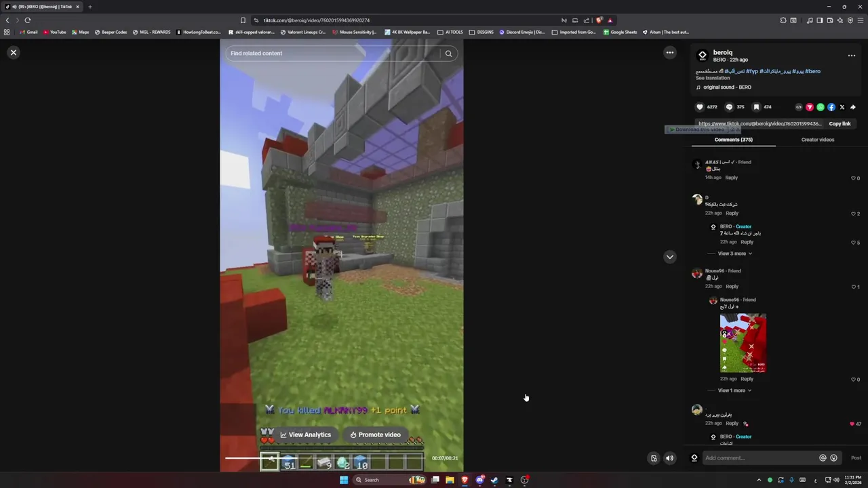Open YouTube bookmark
The width and height of the screenshot is (868, 488).
pos(55,32)
